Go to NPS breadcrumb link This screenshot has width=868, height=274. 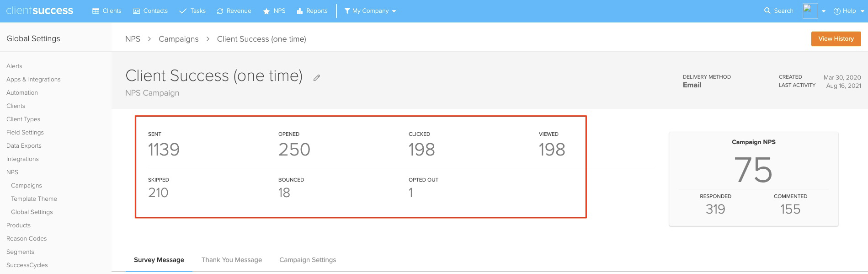pos(133,39)
